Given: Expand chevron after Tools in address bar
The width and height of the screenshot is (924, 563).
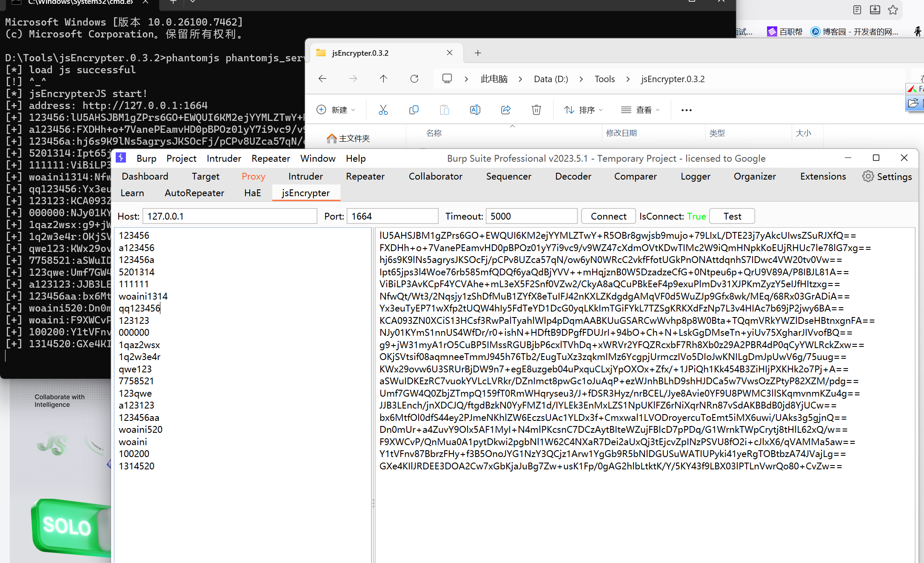Looking at the screenshot, I should coord(628,79).
